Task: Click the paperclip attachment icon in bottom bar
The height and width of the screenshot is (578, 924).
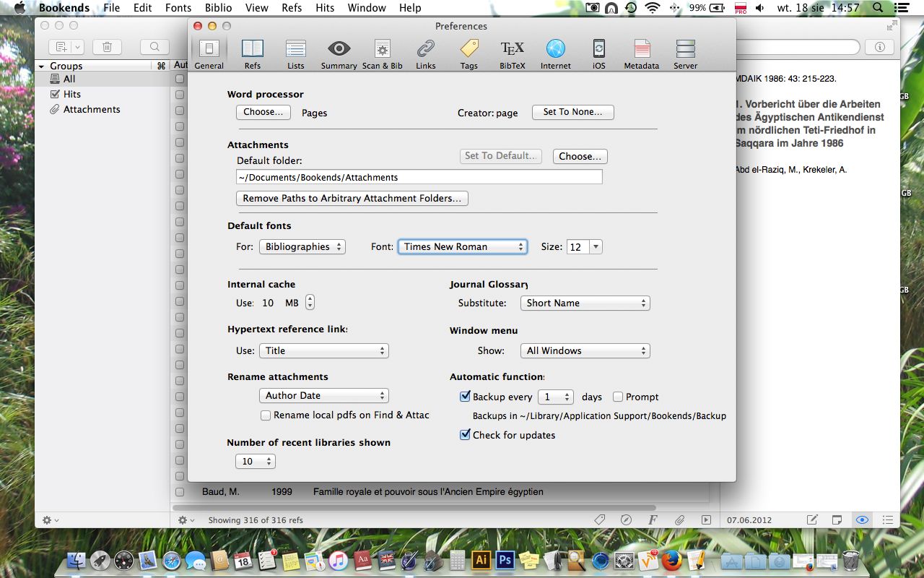Action: point(679,519)
